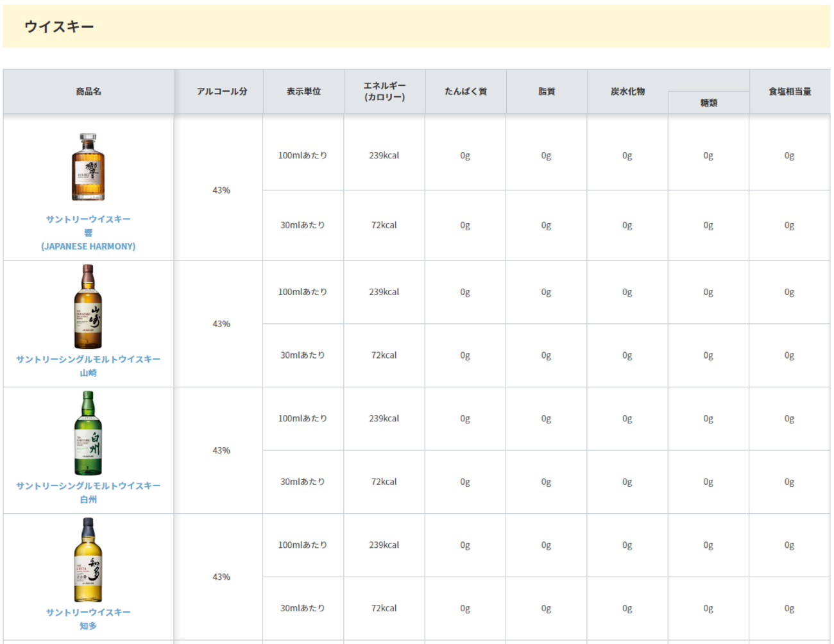834x644 pixels.
Task: Click the ウイスキー section heading
Action: pos(59,26)
